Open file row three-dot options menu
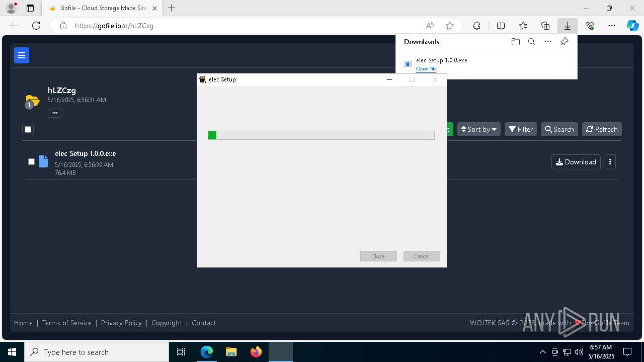The height and width of the screenshot is (362, 644). pos(610,162)
